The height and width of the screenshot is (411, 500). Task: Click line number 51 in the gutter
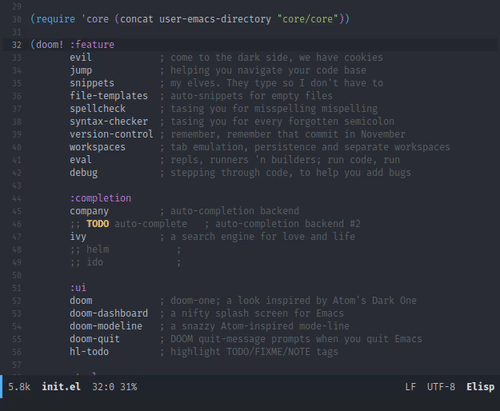click(x=17, y=288)
